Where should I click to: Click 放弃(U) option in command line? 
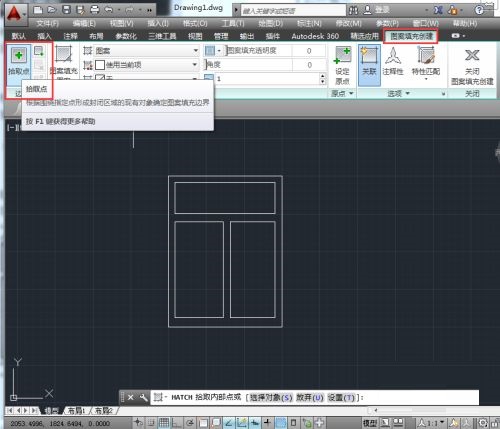point(310,397)
